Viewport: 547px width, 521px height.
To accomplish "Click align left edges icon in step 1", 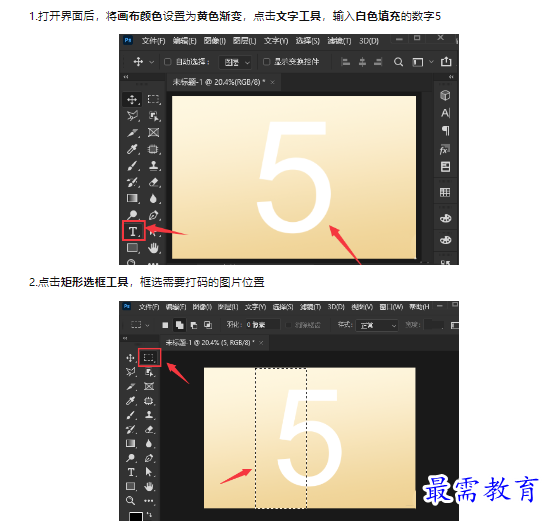I will click(345, 62).
